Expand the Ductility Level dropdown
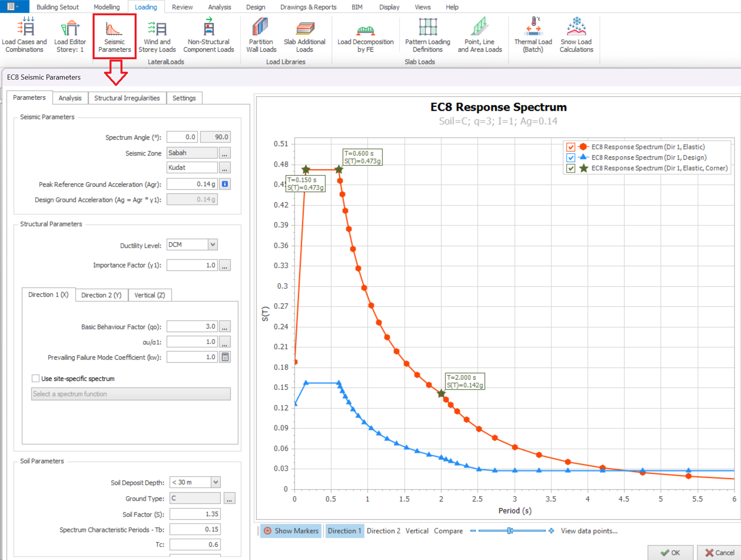741x560 pixels. coord(213,245)
